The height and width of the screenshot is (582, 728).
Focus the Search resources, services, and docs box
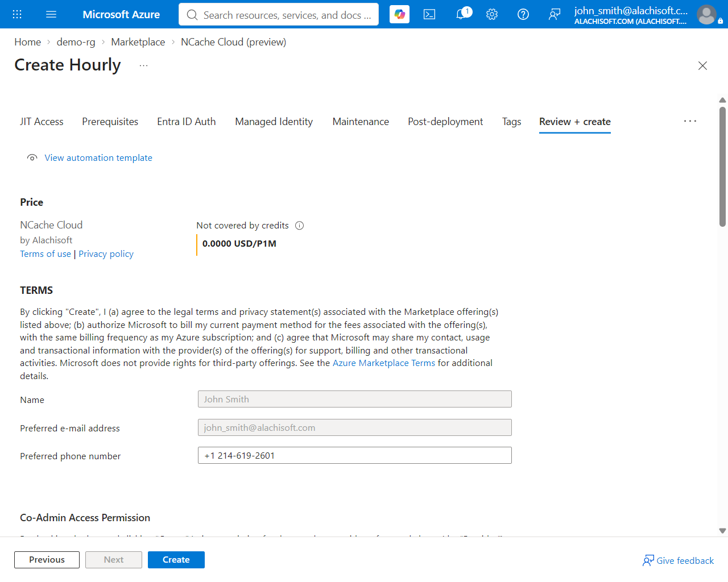[279, 15]
